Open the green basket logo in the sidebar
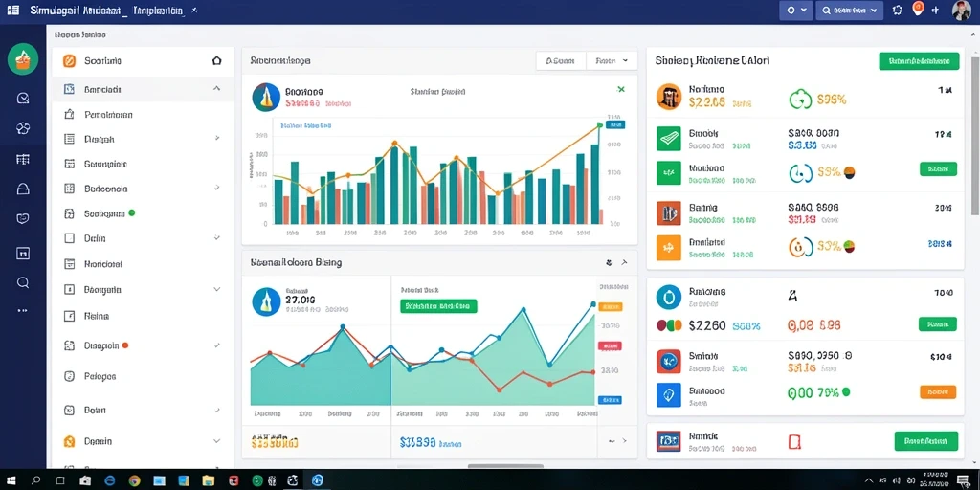This screenshot has width=980, height=490. coord(23,59)
